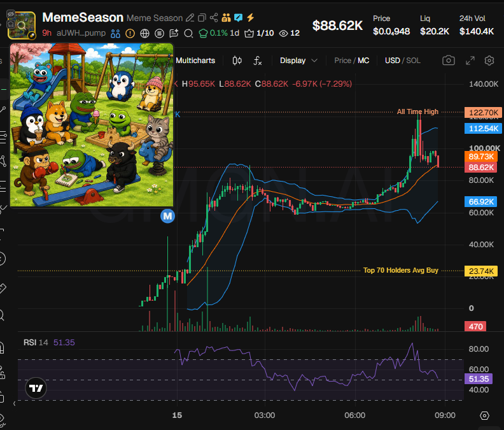Take chart snapshot with camera icon

449,61
